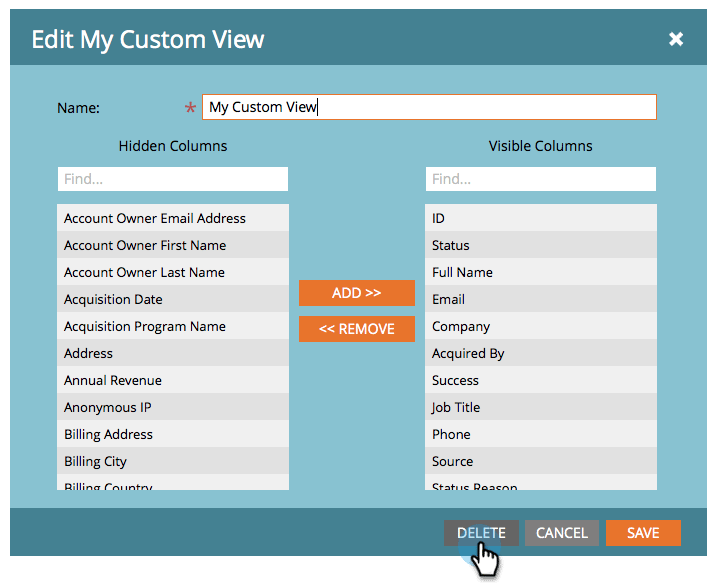
Task: Select Acquisition Program Name column
Action: pyautogui.click(x=173, y=326)
